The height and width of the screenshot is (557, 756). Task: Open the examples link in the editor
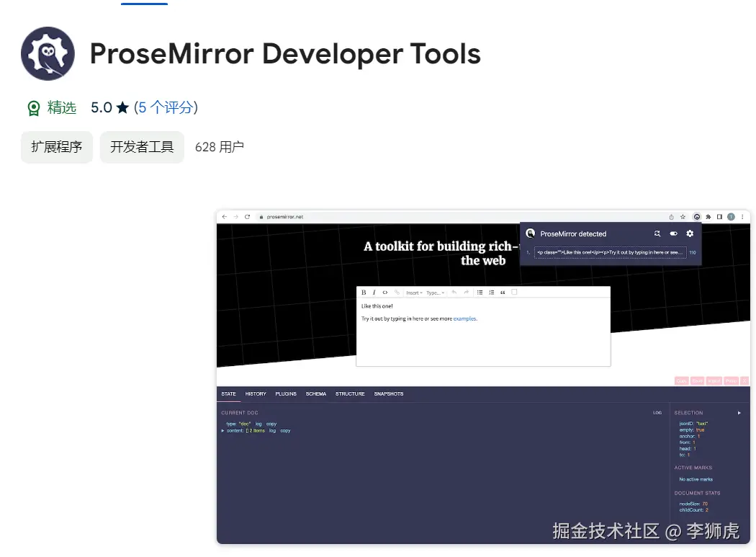tap(465, 318)
